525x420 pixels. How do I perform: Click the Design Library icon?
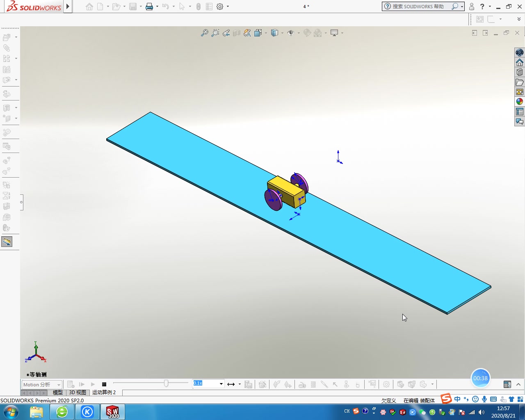519,72
